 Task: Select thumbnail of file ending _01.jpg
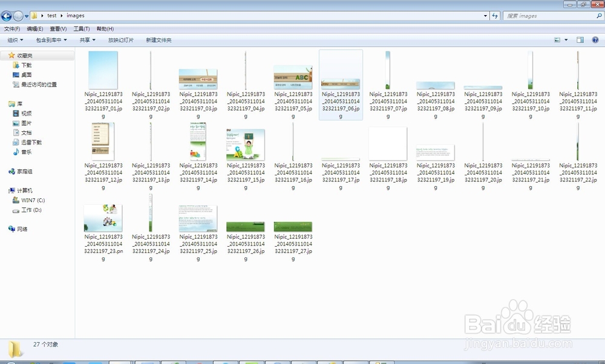tap(103, 70)
